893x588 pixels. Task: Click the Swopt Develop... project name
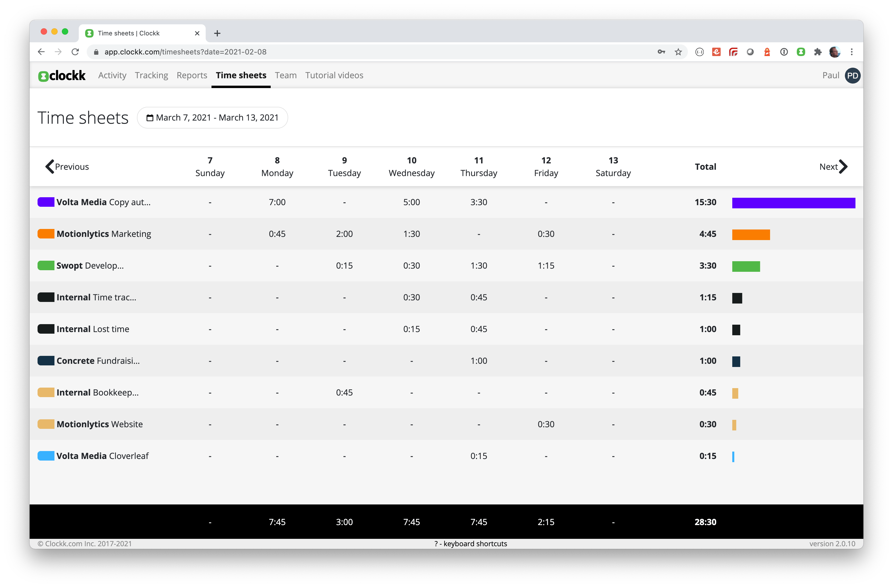tap(90, 266)
